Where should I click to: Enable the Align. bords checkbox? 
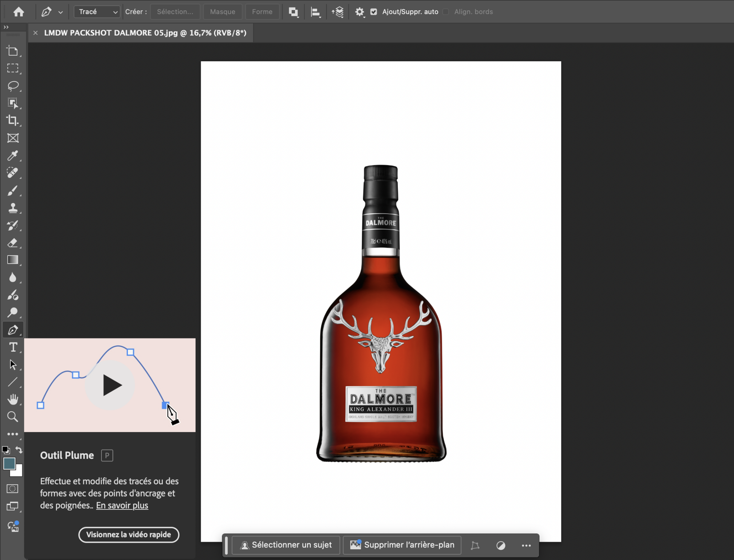coord(446,12)
